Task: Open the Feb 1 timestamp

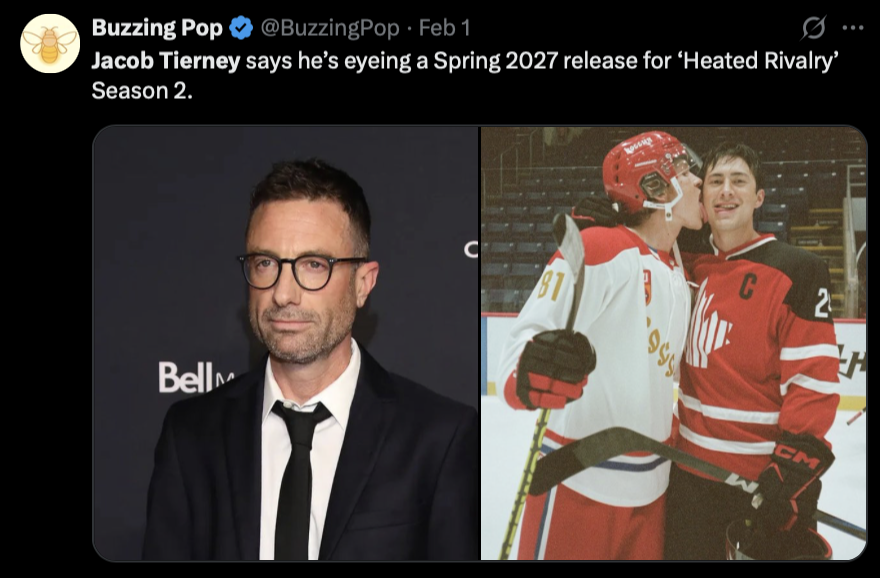Action: [444, 27]
